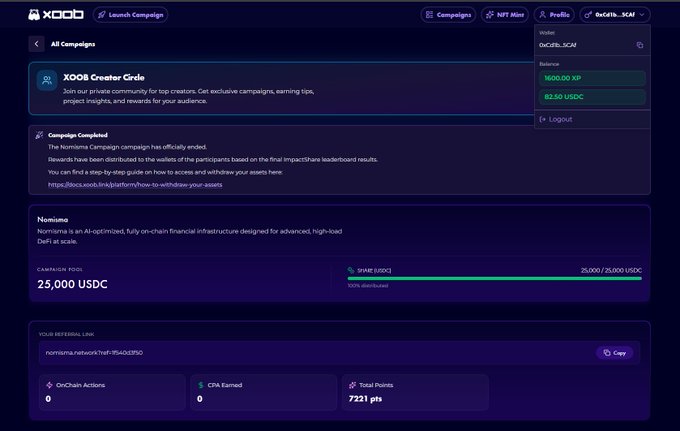Click the OnChain Actions stat card
The width and height of the screenshot is (680, 431).
click(x=112, y=392)
